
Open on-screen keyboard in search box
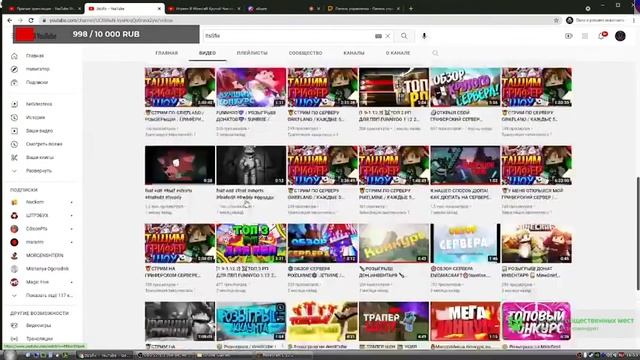pos(378,36)
